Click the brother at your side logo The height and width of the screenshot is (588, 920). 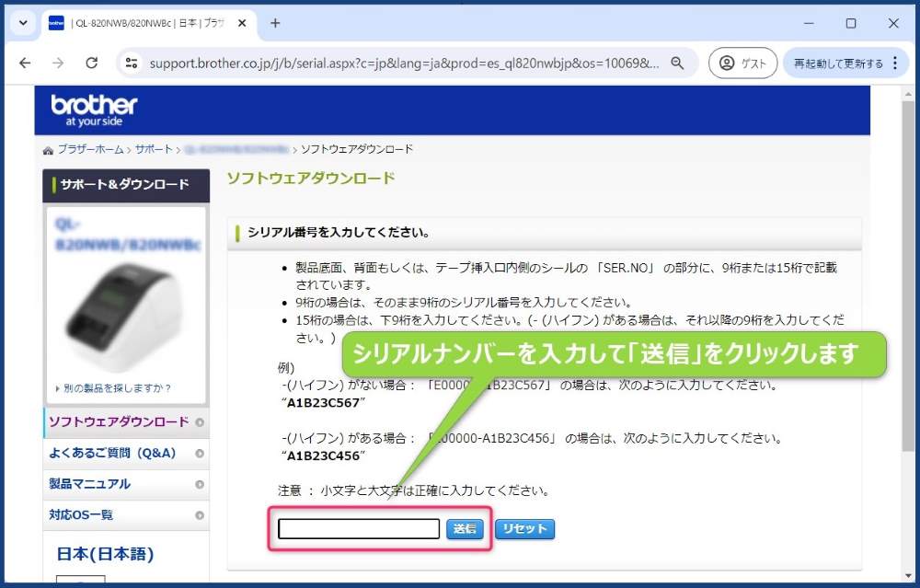tap(94, 110)
